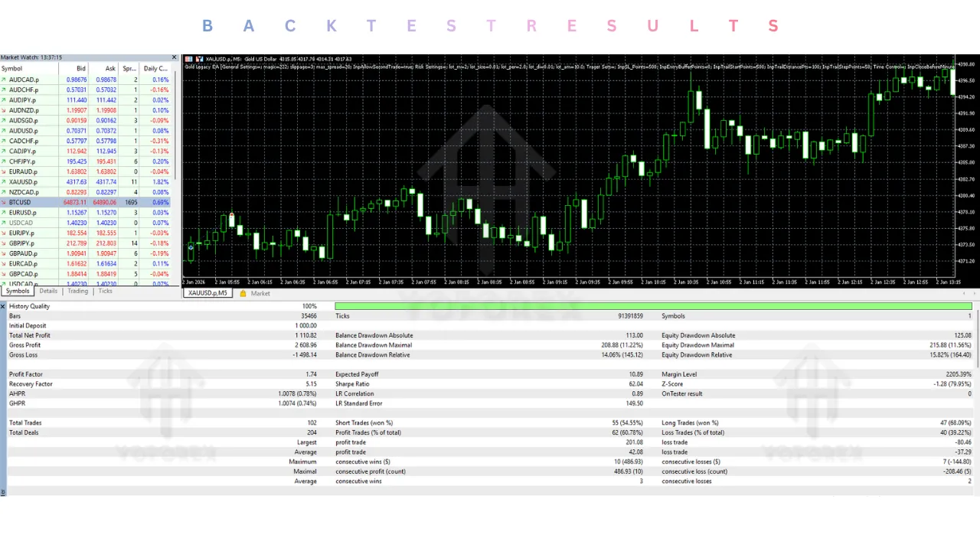Image resolution: width=980 pixels, height=551 pixels.
Task: Click the BTCUSD spread value 1695
Action: pyautogui.click(x=131, y=202)
